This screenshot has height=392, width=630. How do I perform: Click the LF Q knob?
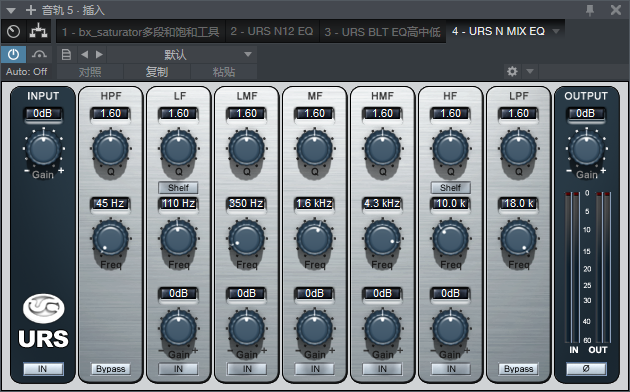pyautogui.click(x=178, y=149)
